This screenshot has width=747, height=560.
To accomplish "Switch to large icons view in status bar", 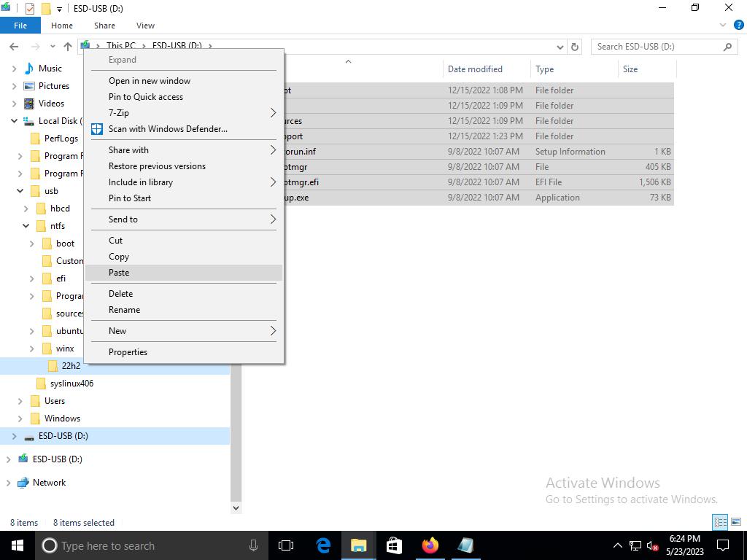I will 736,522.
